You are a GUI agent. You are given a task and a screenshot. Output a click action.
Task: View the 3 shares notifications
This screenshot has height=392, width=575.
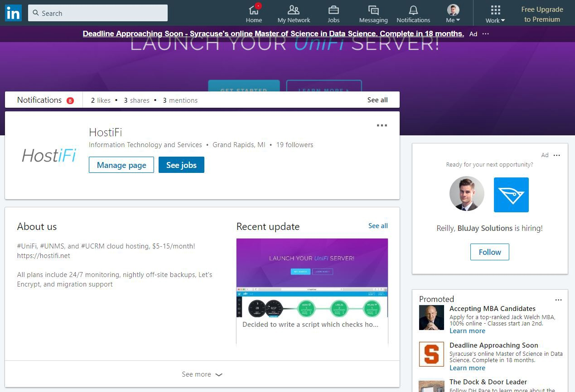pyautogui.click(x=136, y=100)
